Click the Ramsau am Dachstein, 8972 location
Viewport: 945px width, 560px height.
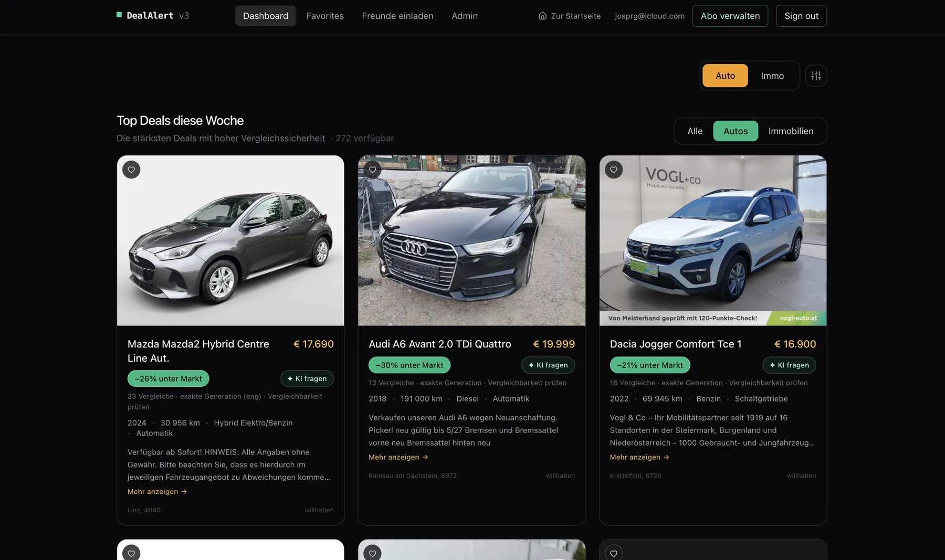[x=413, y=476]
